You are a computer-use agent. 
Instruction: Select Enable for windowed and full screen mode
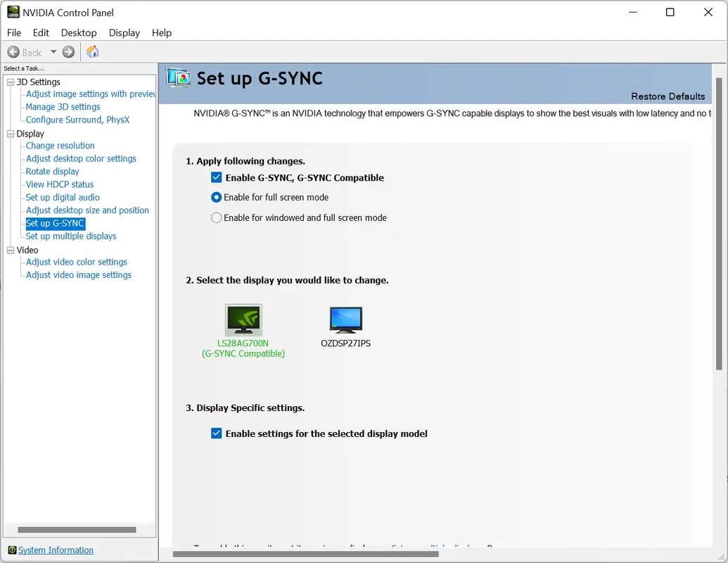217,217
